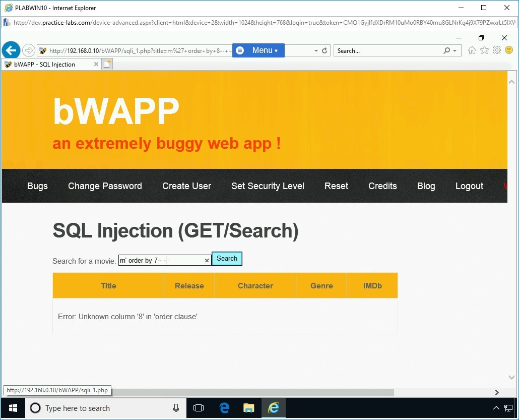Click the browser back arrow button
The width and height of the screenshot is (519, 420).
pyautogui.click(x=11, y=50)
